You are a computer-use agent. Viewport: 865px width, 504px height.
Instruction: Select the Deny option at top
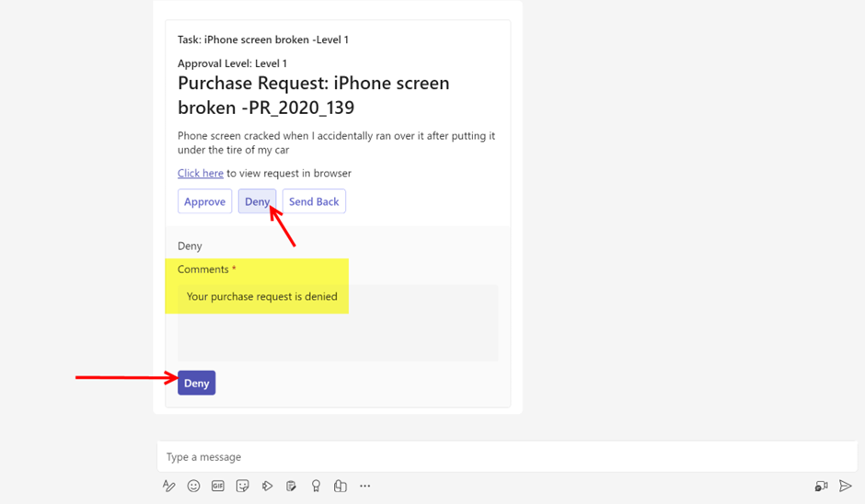pos(257,201)
